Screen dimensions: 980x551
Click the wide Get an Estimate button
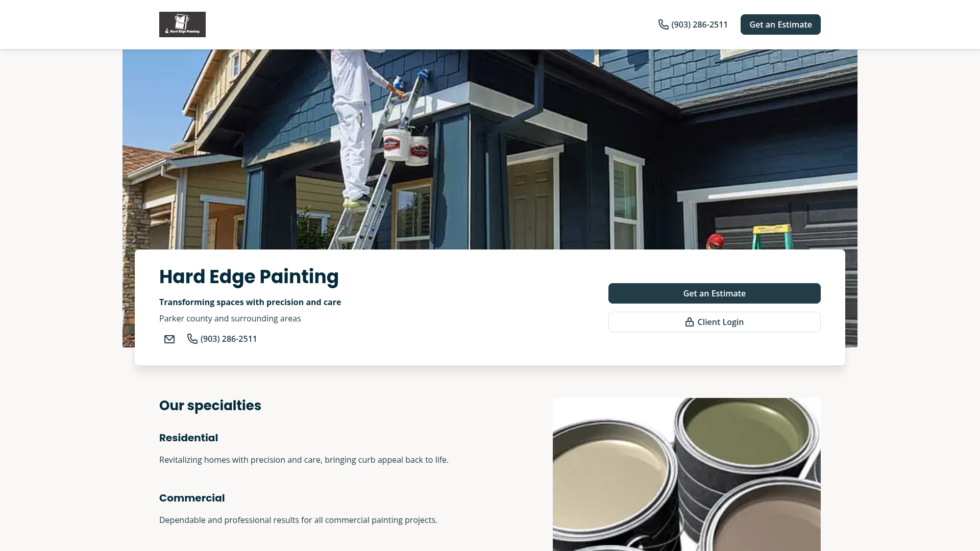pyautogui.click(x=714, y=293)
